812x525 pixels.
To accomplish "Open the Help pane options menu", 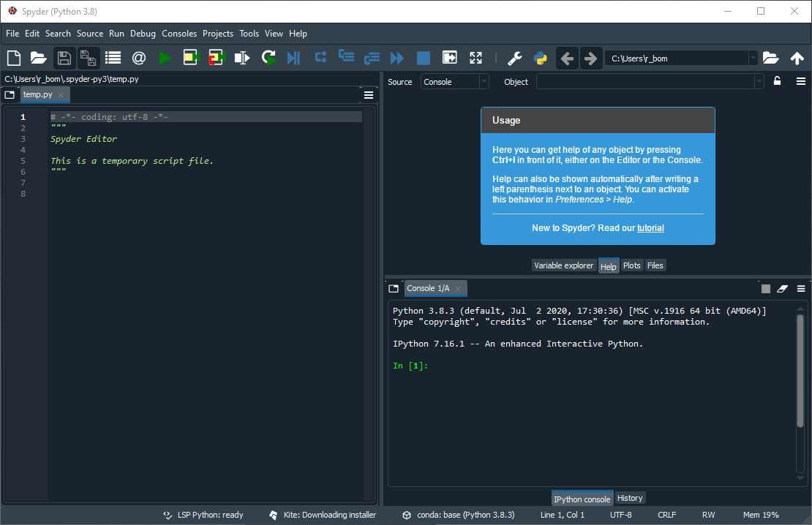I will [x=801, y=81].
